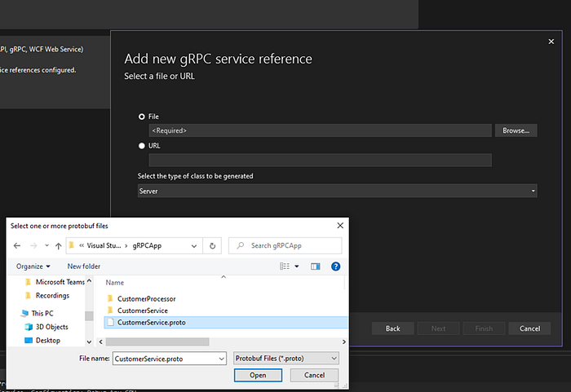Viewport: 571px width, 392px height.
Task: Cancel the gRPC service reference dialog
Action: tap(529, 328)
